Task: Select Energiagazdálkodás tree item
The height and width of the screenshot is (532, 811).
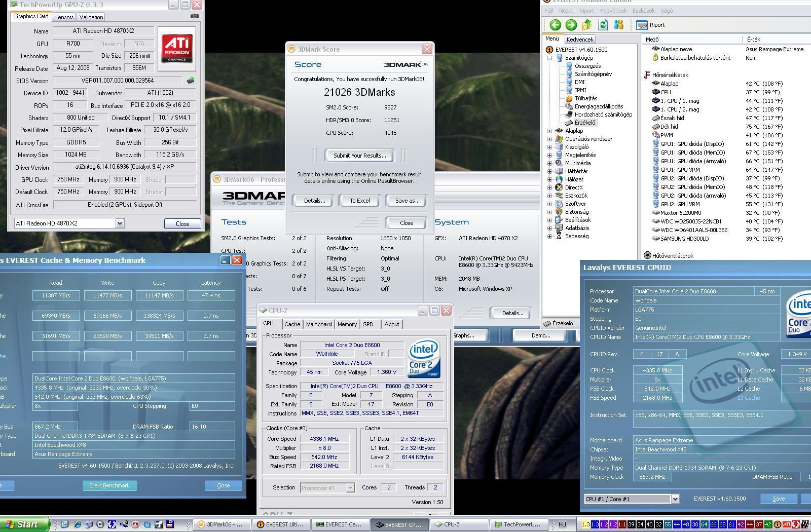Action: tap(594, 106)
